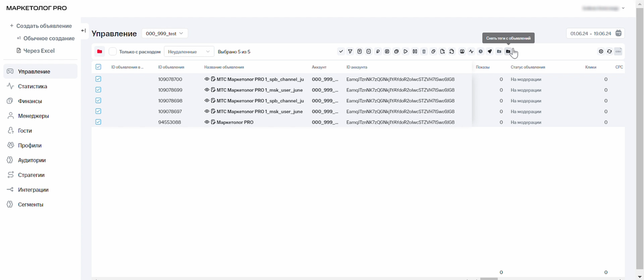Click the МАРКЕТОЛОГ PRO logo
The height and width of the screenshot is (280, 644).
pos(36,9)
